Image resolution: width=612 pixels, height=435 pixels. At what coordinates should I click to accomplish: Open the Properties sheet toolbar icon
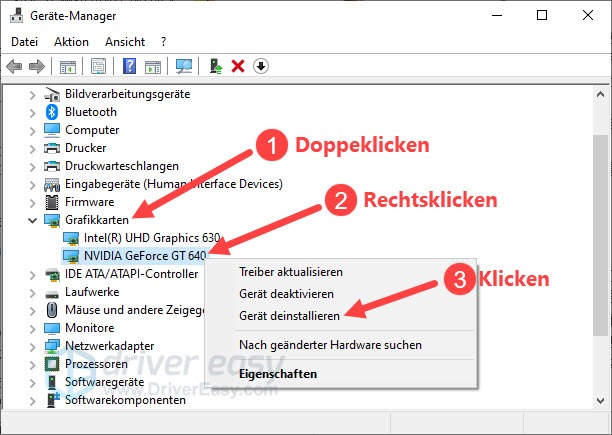pos(98,66)
